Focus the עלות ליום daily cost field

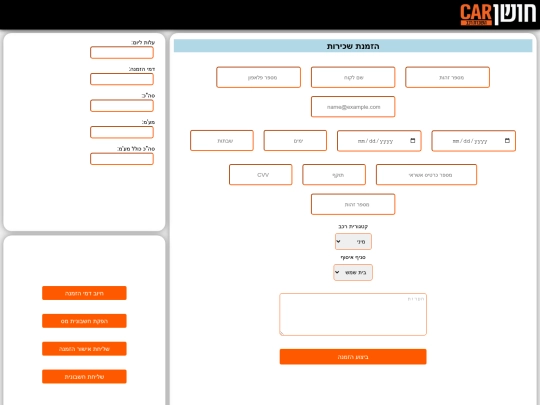tap(122, 53)
